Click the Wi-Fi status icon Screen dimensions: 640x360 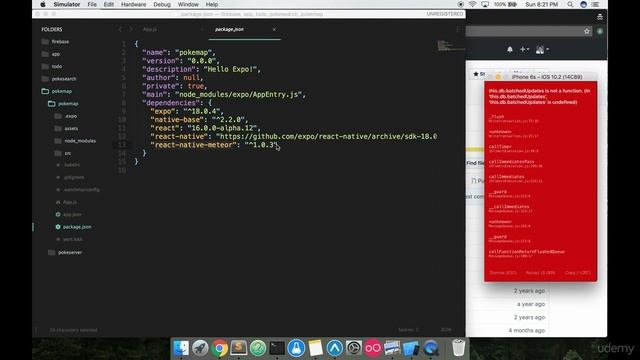(472, 4)
